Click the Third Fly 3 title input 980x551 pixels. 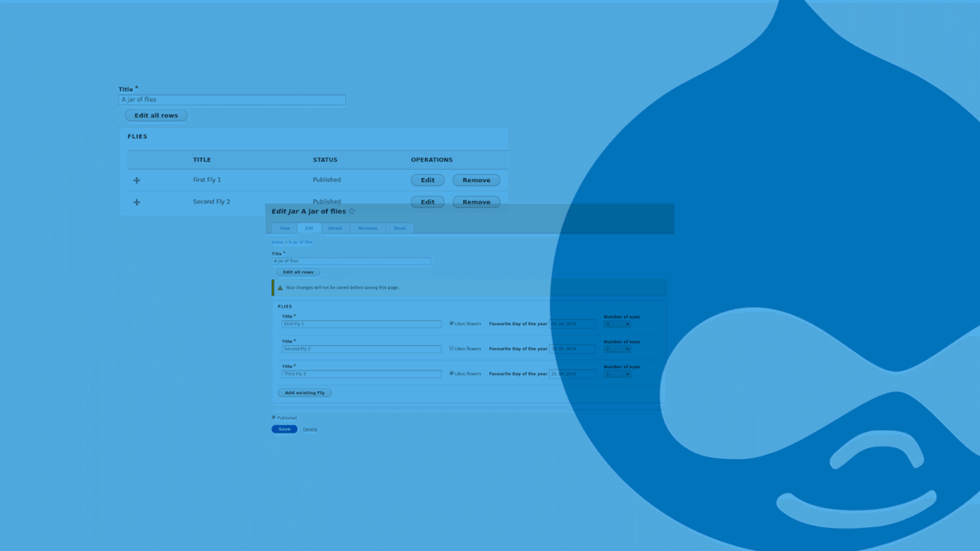[x=362, y=374]
